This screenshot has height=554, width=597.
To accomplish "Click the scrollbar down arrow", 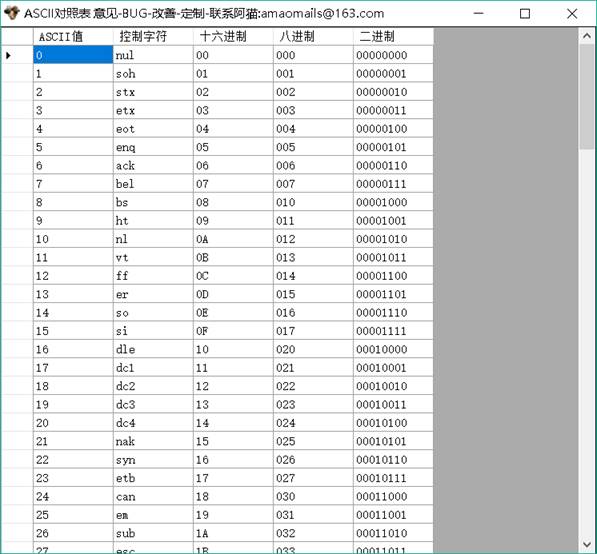I will [587, 544].
